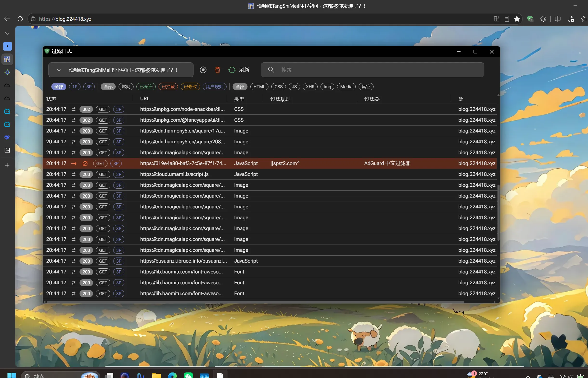Viewport: 588px width, 378px height.
Task: Open the Windows Start button
Action: point(12,375)
